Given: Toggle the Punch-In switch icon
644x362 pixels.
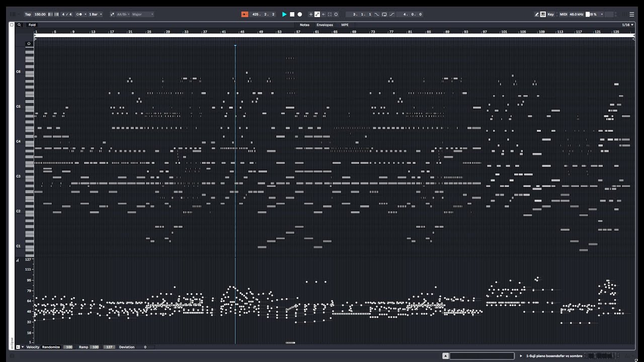Looking at the screenshot, I should tap(377, 14).
